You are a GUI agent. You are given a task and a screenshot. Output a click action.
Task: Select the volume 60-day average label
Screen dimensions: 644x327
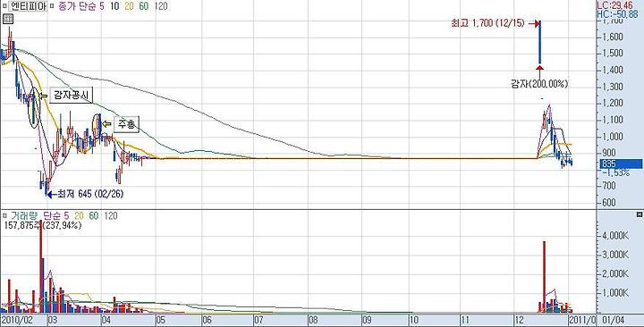coord(94,216)
